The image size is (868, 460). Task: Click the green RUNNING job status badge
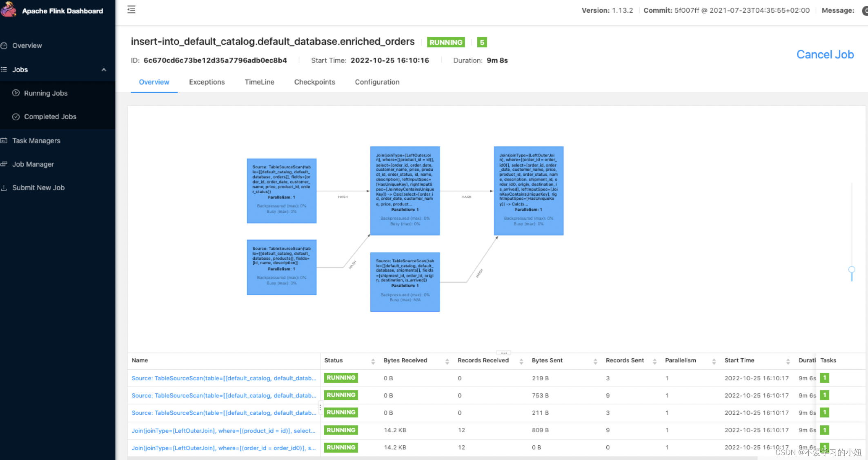(446, 42)
